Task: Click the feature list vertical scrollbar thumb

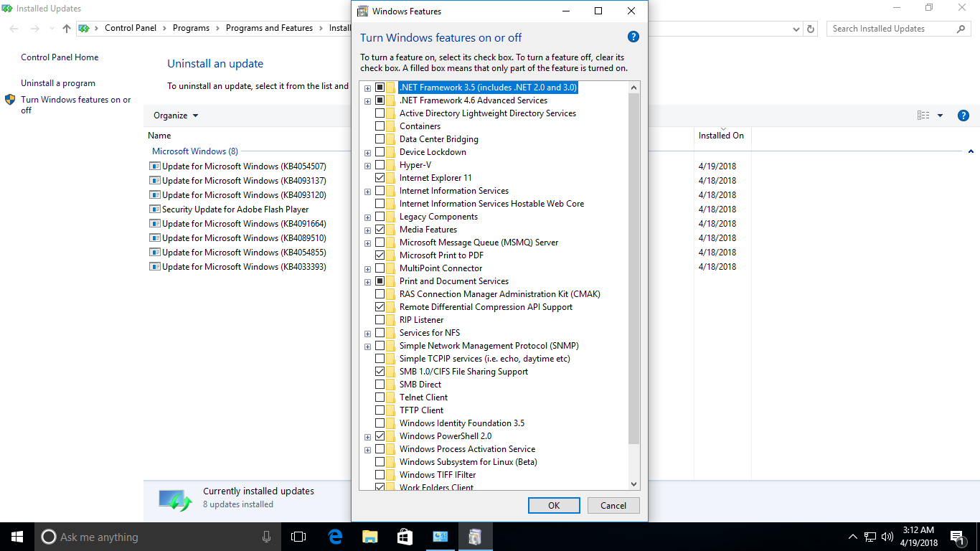Action: pyautogui.click(x=633, y=269)
